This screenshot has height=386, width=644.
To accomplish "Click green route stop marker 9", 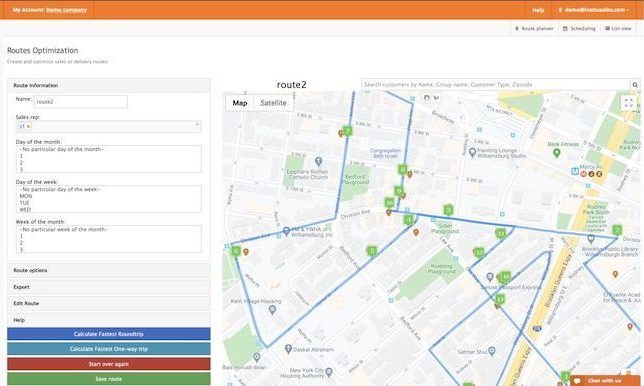I will (398, 191).
